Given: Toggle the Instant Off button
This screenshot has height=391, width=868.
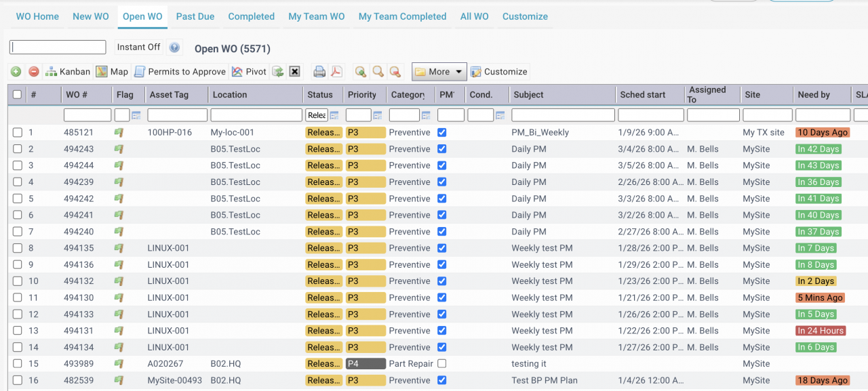Looking at the screenshot, I should [138, 47].
